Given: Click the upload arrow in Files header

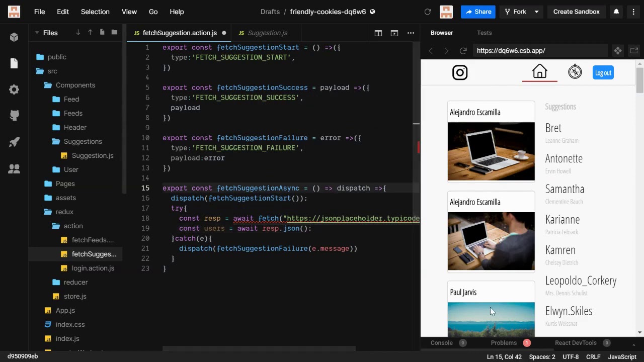Looking at the screenshot, I should pyautogui.click(x=90, y=33).
